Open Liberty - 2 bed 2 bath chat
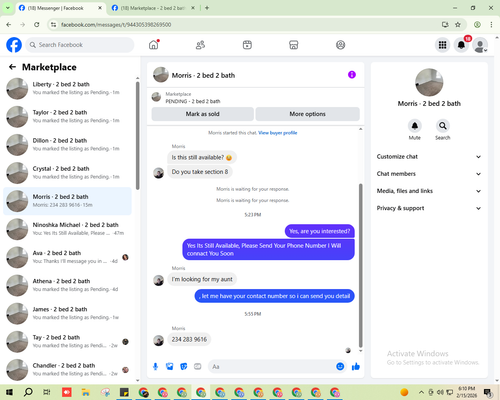500x400 pixels. pyautogui.click(x=68, y=88)
